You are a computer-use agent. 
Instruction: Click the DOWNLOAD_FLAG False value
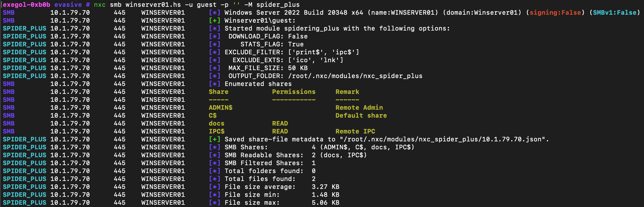click(x=298, y=36)
